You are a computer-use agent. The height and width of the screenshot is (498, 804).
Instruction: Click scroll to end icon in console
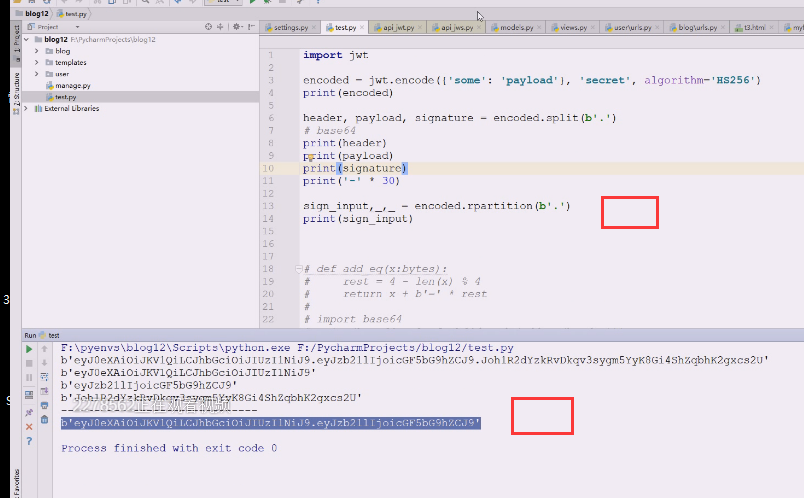[45, 391]
